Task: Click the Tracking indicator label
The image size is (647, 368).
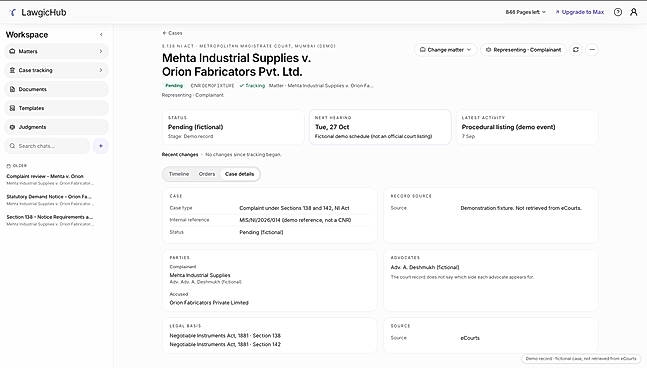Action: (x=252, y=85)
